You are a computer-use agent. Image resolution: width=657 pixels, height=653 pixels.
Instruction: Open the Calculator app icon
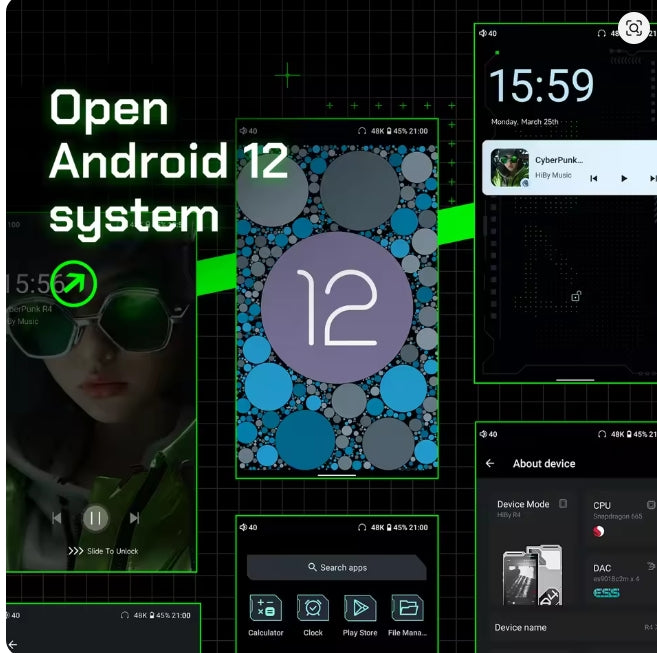coord(265,608)
